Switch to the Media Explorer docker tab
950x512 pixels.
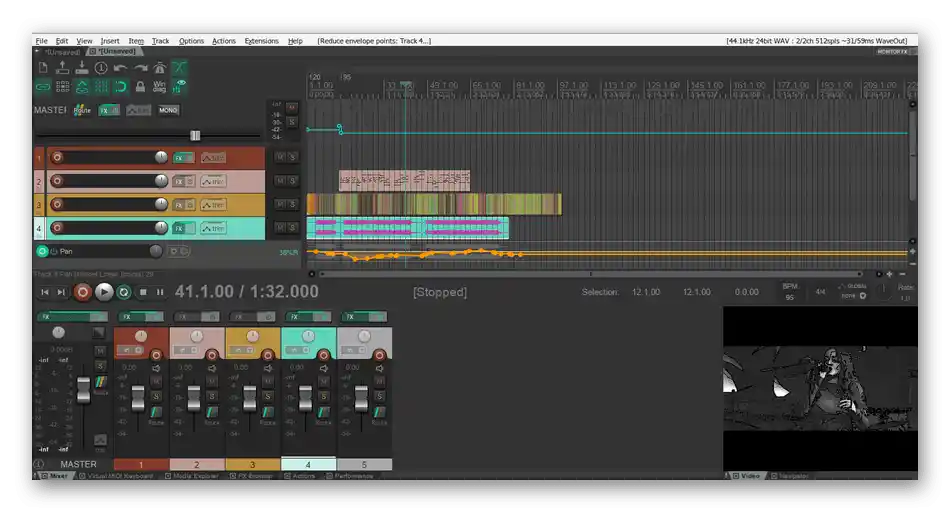192,476
